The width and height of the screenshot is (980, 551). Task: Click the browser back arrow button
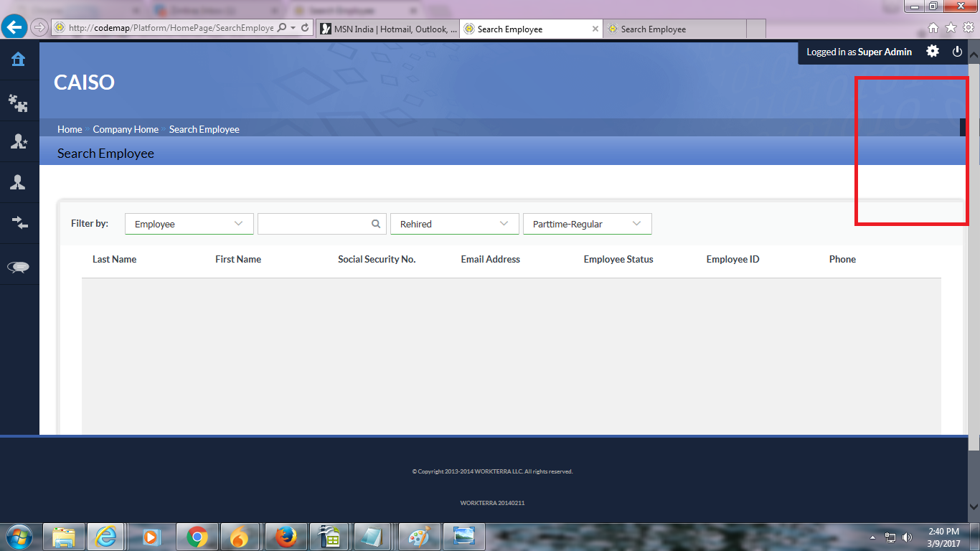coord(14,28)
